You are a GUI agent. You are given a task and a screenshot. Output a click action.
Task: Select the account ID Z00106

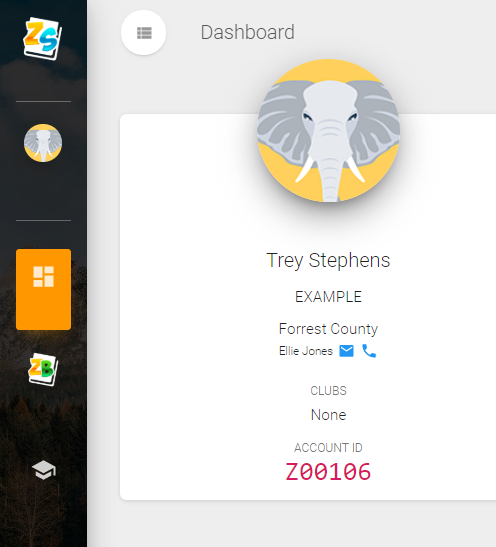coord(328,472)
